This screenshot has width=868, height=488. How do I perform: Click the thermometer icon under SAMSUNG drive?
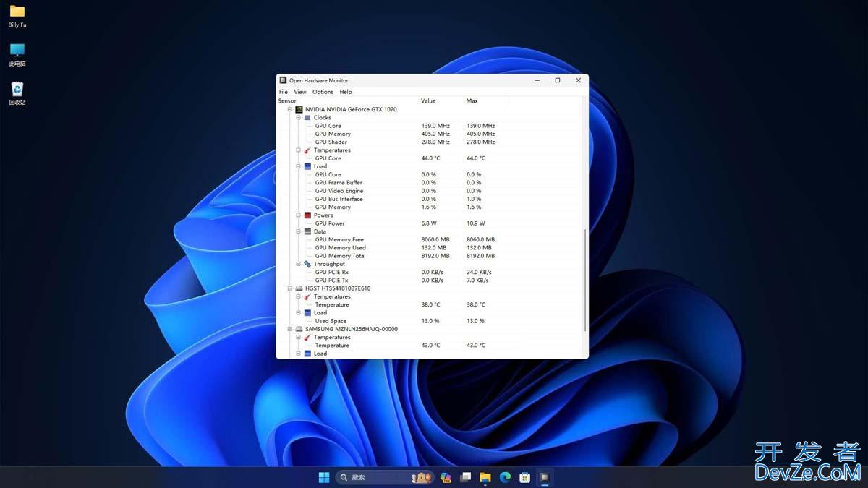[x=307, y=337]
